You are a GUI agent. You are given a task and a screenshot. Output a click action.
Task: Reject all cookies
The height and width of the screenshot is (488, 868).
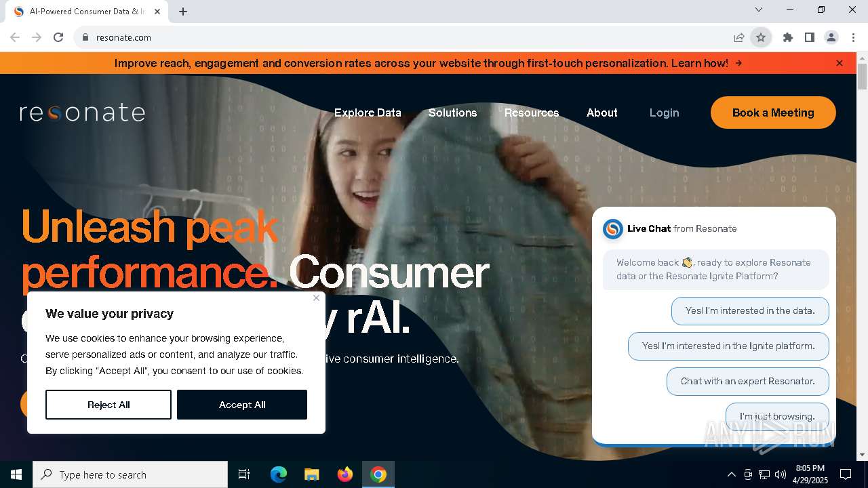tap(108, 405)
